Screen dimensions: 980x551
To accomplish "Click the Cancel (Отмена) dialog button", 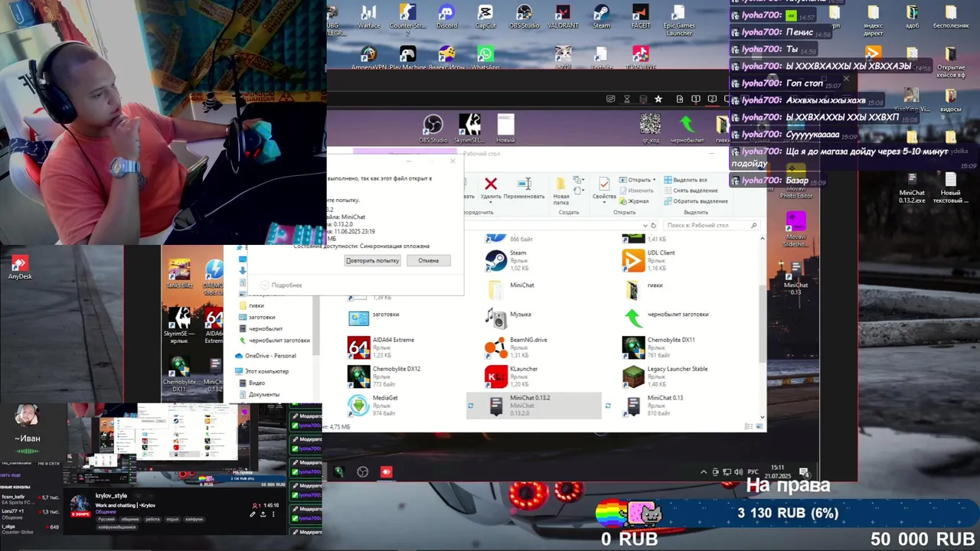I will pyautogui.click(x=428, y=260).
